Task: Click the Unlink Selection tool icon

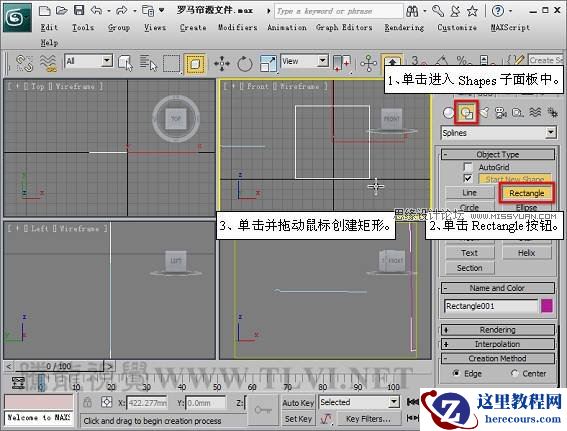Action: pos(25,63)
